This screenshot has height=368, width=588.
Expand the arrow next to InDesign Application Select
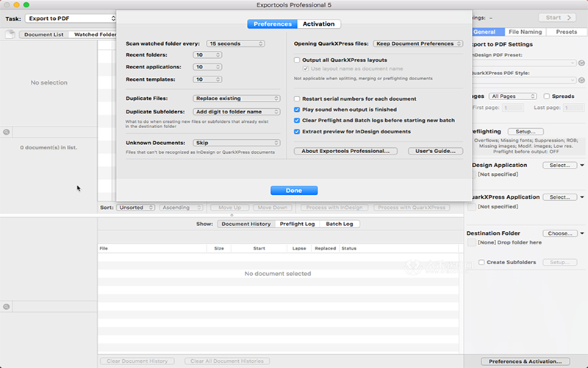(x=582, y=165)
